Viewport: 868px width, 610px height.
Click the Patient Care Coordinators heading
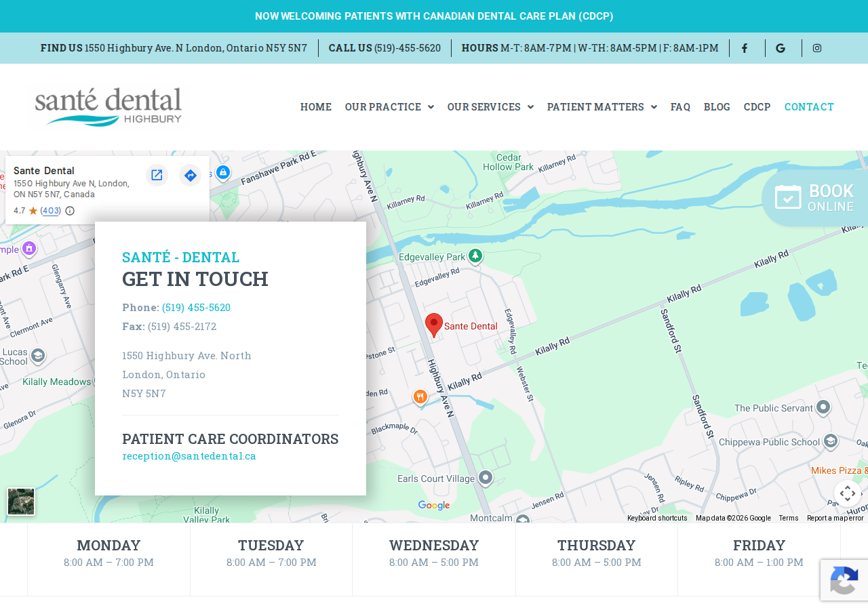pos(231,439)
